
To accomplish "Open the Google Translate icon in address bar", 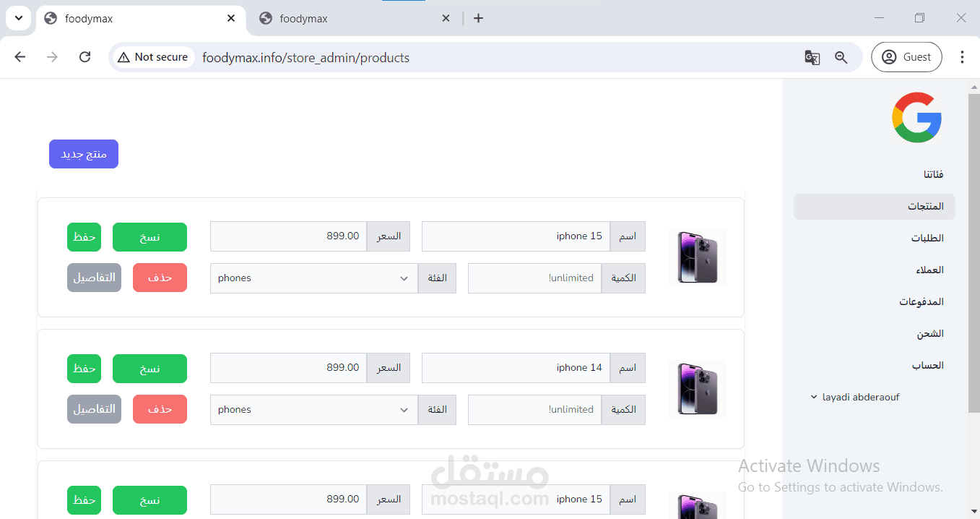I will point(812,57).
